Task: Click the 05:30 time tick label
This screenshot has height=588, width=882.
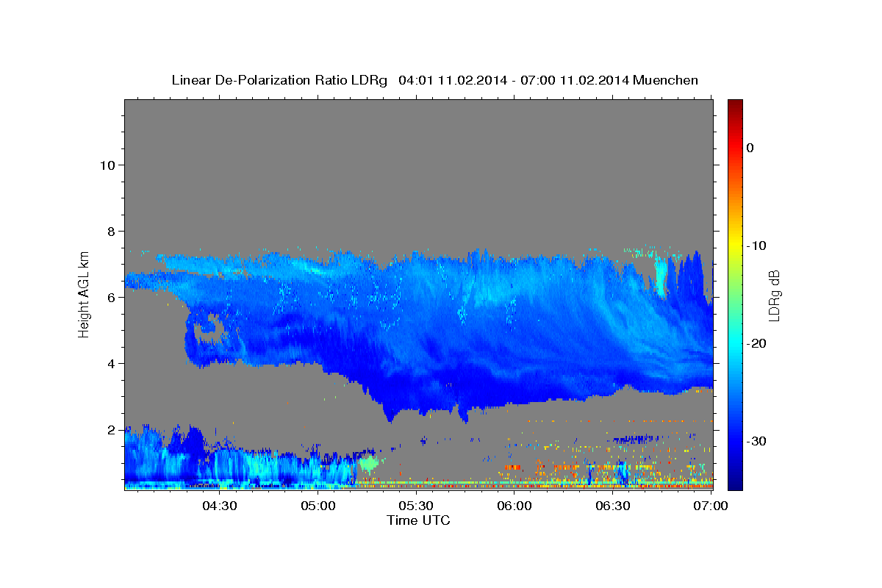Action: pyautogui.click(x=416, y=506)
